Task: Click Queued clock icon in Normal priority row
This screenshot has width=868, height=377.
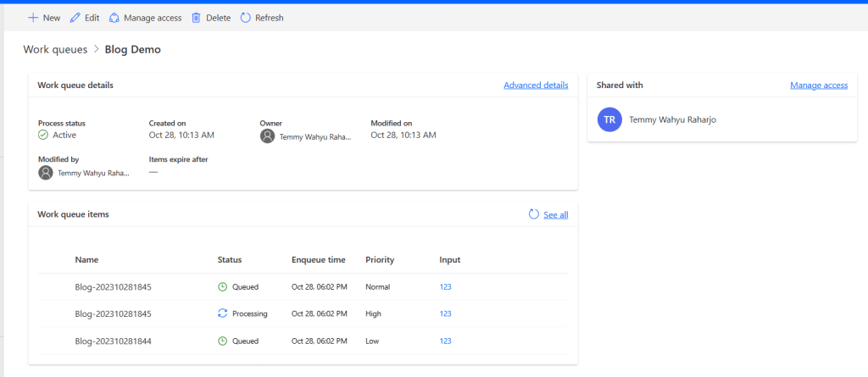Action: point(223,286)
